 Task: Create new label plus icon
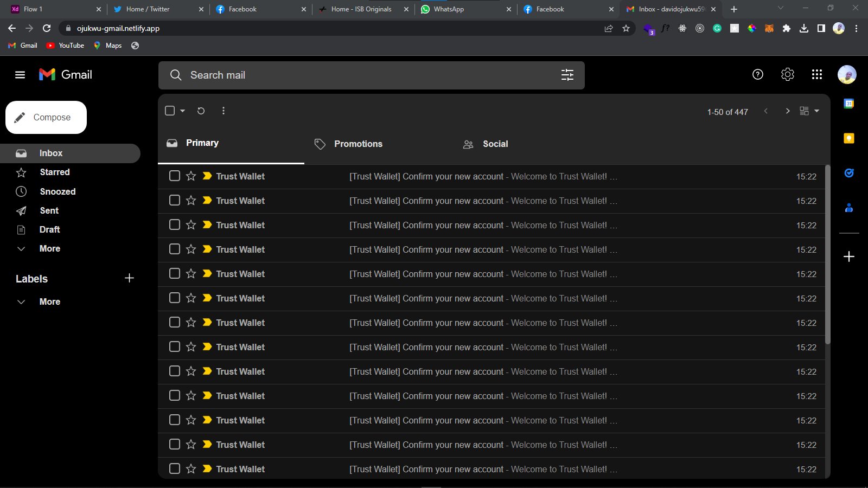129,278
